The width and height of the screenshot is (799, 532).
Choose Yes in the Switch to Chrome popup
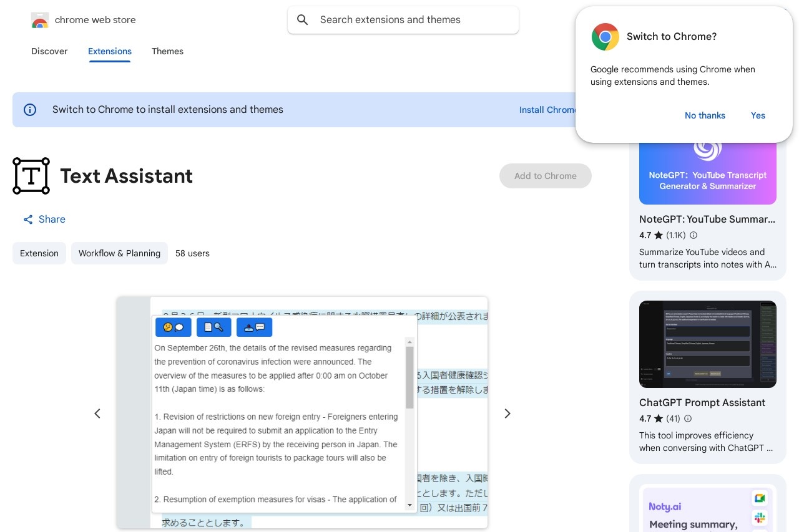pyautogui.click(x=758, y=115)
